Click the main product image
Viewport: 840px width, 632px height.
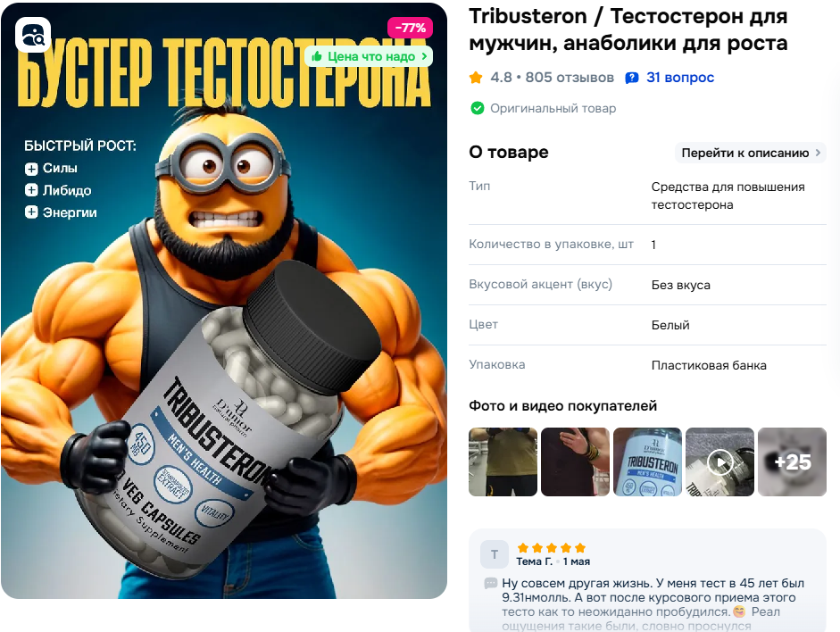(x=224, y=301)
